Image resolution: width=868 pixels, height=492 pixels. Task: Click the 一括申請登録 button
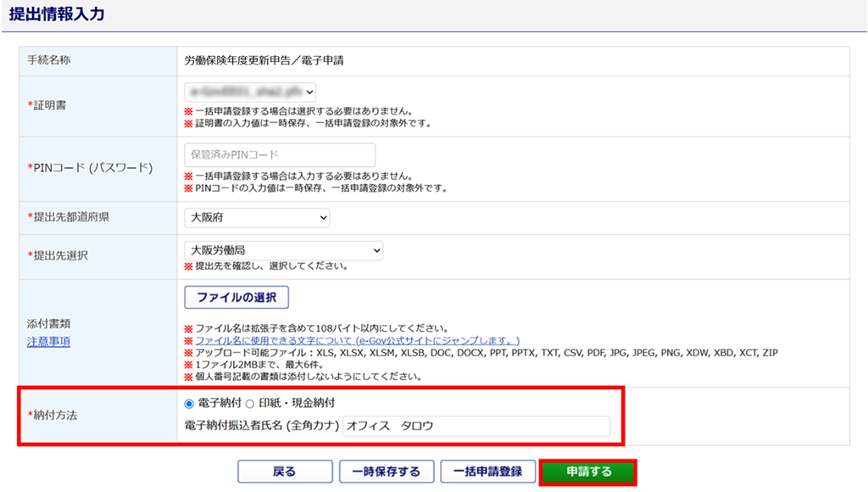487,472
